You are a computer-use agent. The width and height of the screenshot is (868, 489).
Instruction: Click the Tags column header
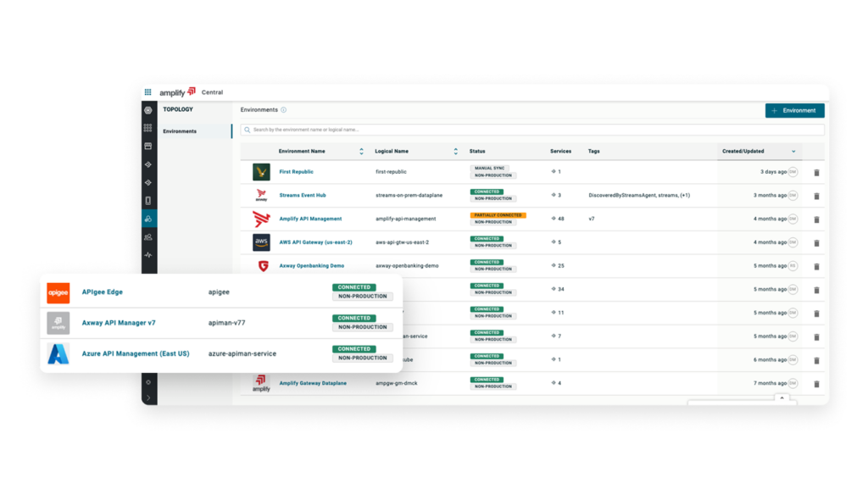tap(593, 151)
